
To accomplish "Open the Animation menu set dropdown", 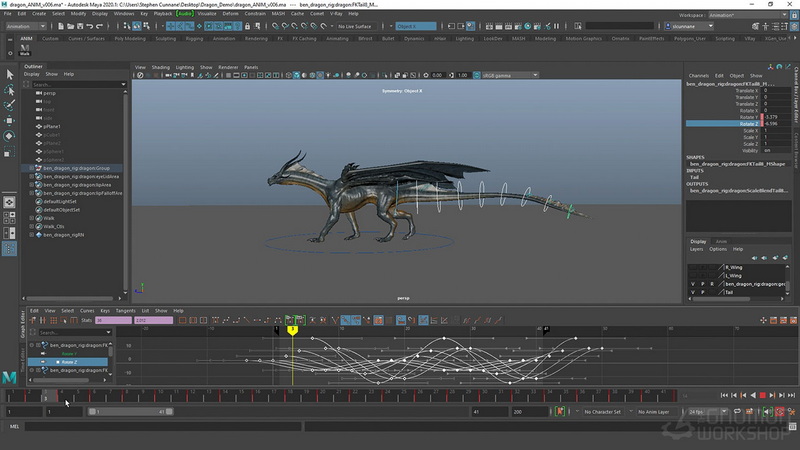I will pos(26,26).
